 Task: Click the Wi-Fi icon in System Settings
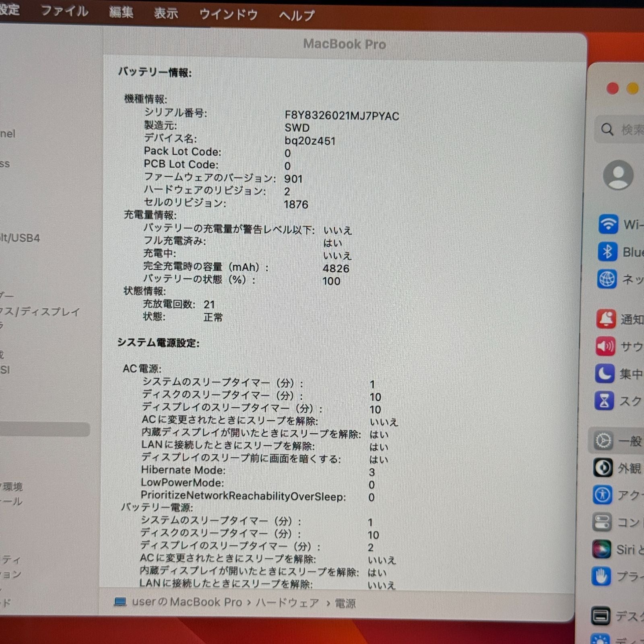pos(608,223)
